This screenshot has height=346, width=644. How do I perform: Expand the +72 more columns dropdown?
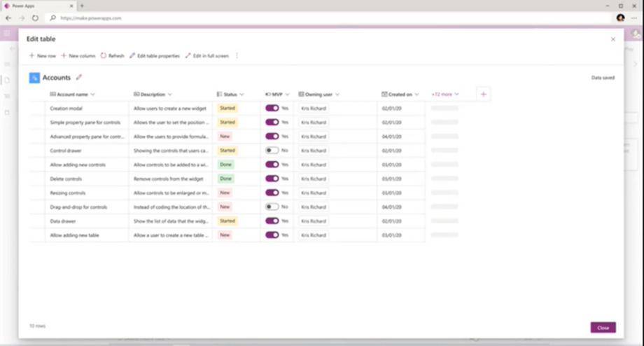point(444,94)
